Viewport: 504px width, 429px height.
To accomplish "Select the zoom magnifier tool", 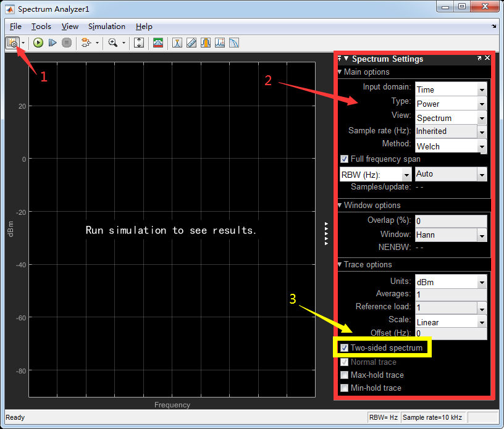I will point(113,43).
